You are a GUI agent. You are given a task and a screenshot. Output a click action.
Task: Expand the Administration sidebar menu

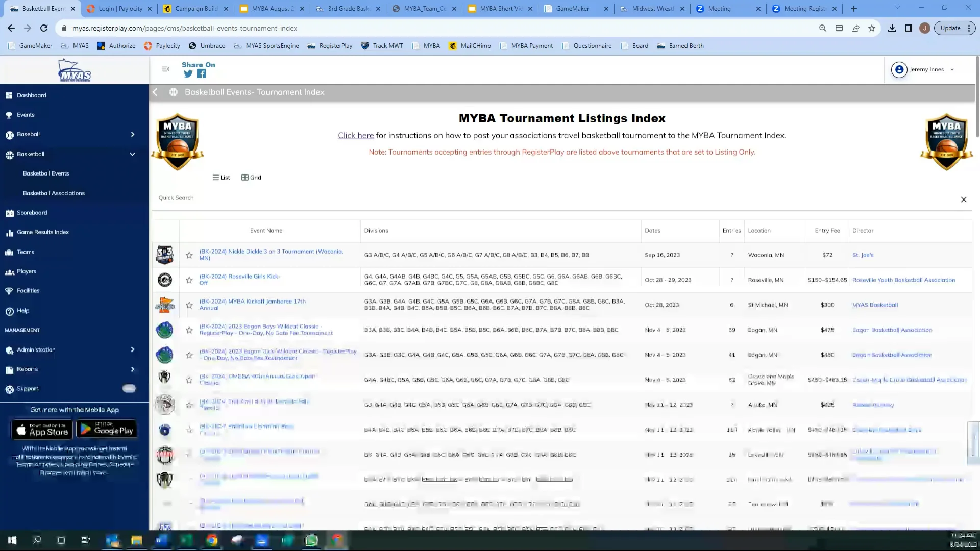(x=132, y=350)
